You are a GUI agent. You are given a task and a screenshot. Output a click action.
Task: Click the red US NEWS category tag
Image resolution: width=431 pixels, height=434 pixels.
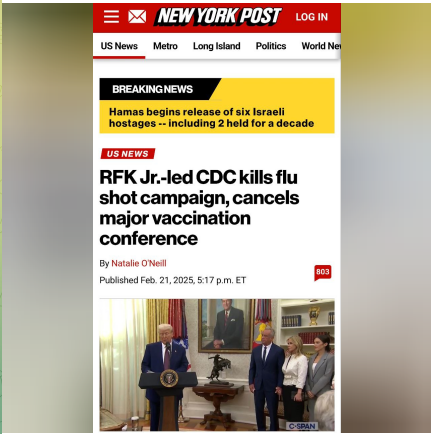tap(128, 154)
